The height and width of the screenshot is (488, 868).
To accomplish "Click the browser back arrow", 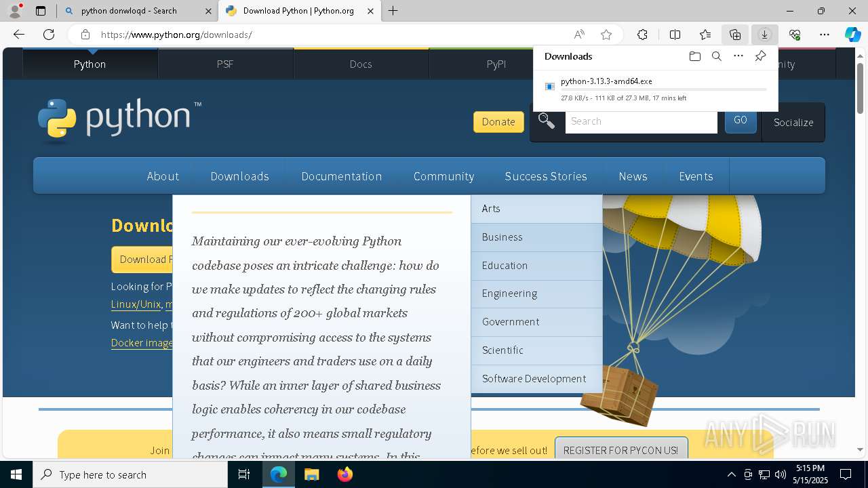I will tap(19, 35).
